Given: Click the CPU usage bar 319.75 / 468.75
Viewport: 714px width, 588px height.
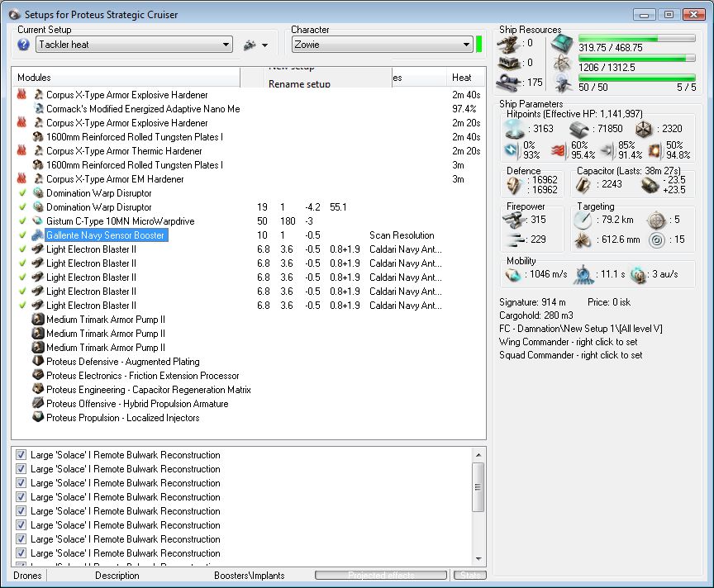Looking at the screenshot, I should (636, 38).
